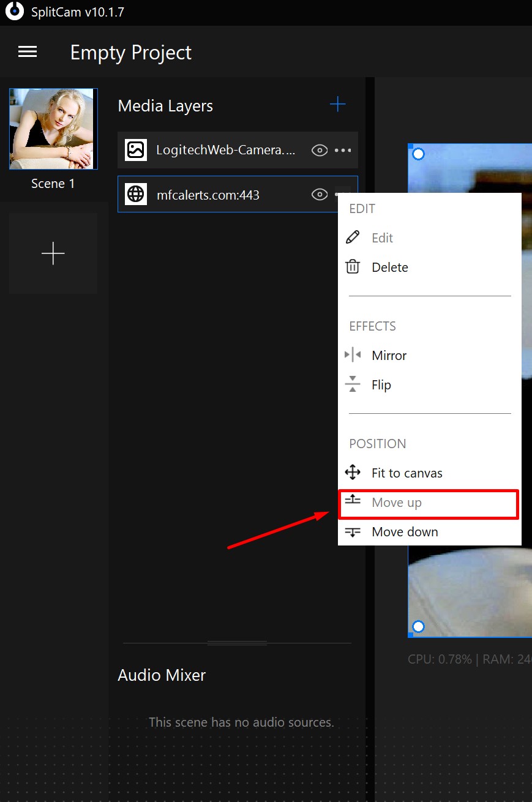The image size is (532, 802).
Task: Select the Flip effect icon
Action: click(353, 384)
